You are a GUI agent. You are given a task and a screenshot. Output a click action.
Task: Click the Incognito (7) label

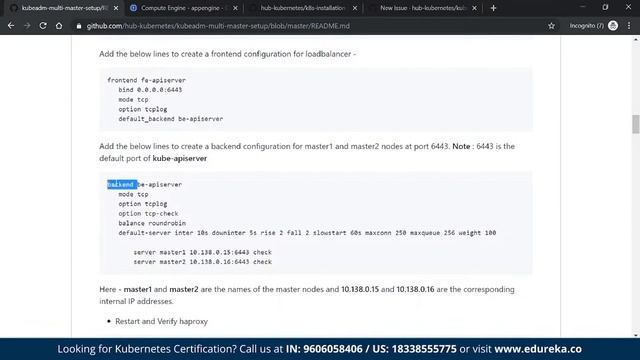pyautogui.click(x=587, y=26)
